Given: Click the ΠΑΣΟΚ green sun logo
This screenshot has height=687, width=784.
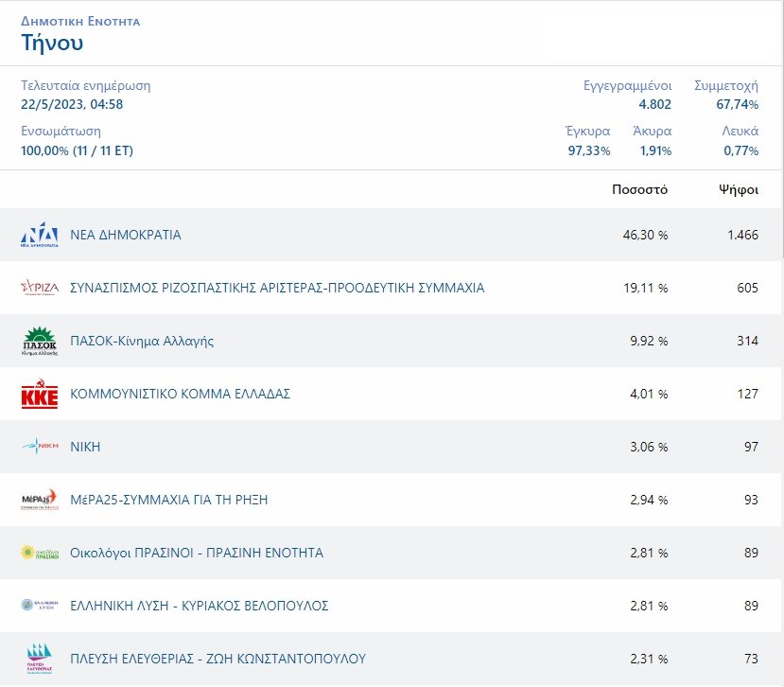Looking at the screenshot, I should click(40, 341).
